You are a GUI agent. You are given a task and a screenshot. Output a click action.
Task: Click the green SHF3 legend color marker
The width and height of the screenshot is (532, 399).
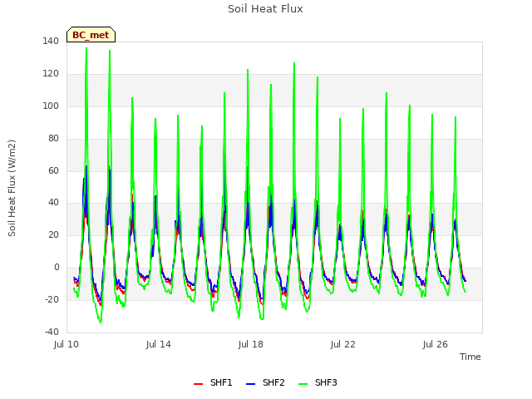click(303, 384)
